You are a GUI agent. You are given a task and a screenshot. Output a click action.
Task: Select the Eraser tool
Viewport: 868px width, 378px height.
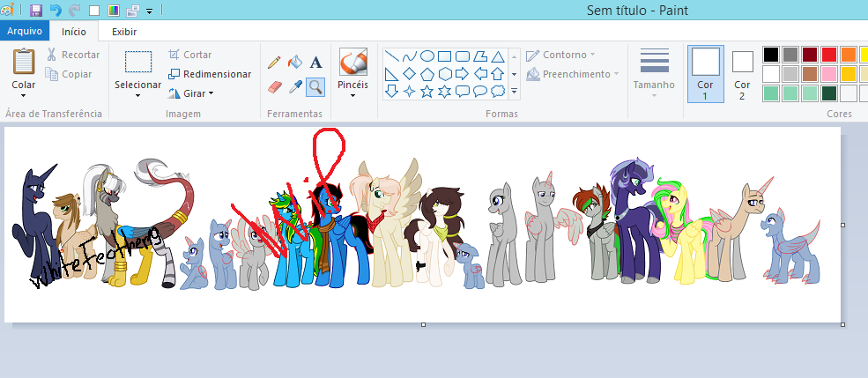[x=275, y=87]
